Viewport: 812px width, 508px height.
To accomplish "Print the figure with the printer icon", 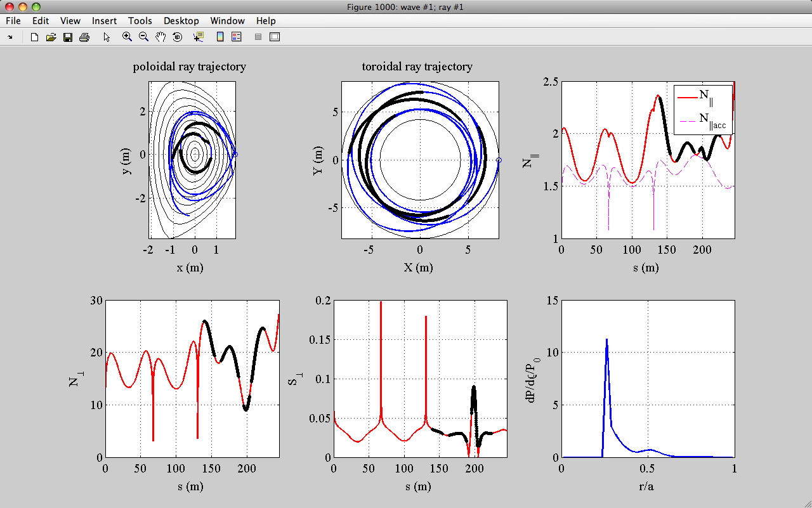I will click(x=84, y=37).
